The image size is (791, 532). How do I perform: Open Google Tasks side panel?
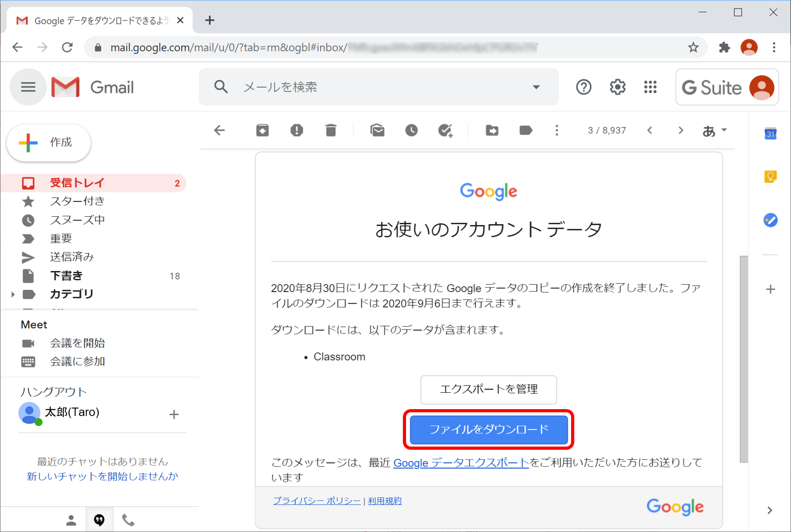pyautogui.click(x=770, y=220)
